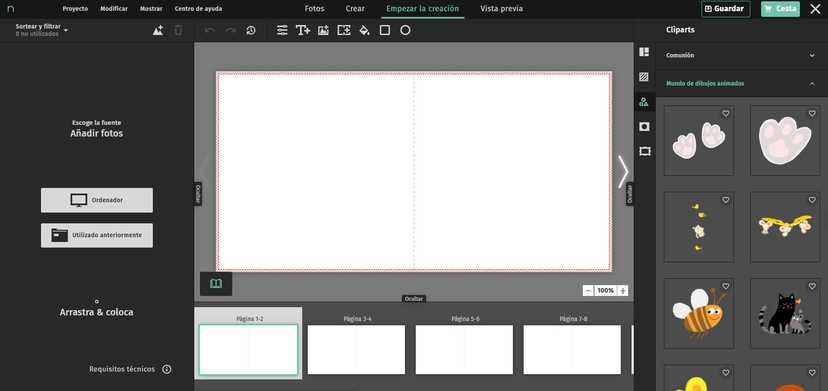The image size is (828, 391).
Task: Open the frames panel icon
Action: click(x=644, y=152)
